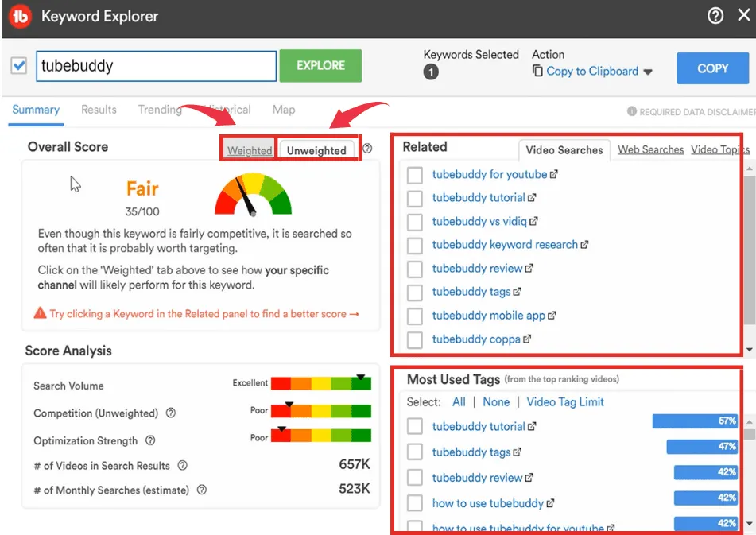The height and width of the screenshot is (535, 756).
Task: Open external link icon for tubebuddy for youtube
Action: [553, 174]
